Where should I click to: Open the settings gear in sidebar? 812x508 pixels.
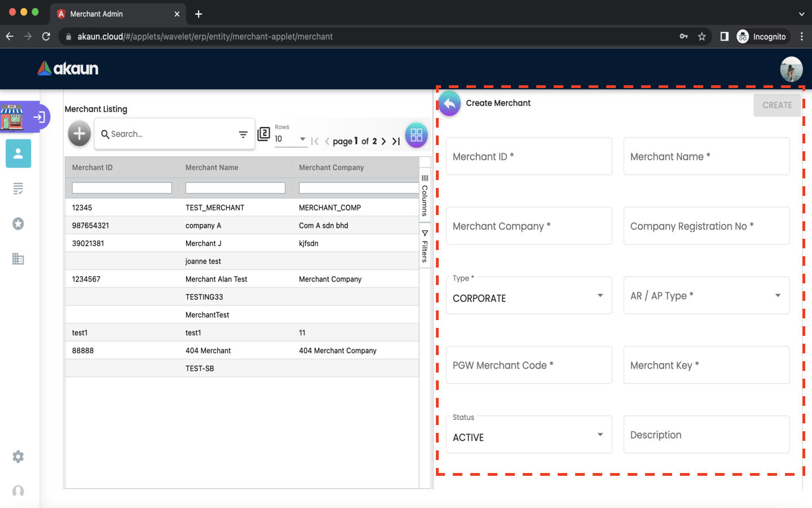point(18,457)
